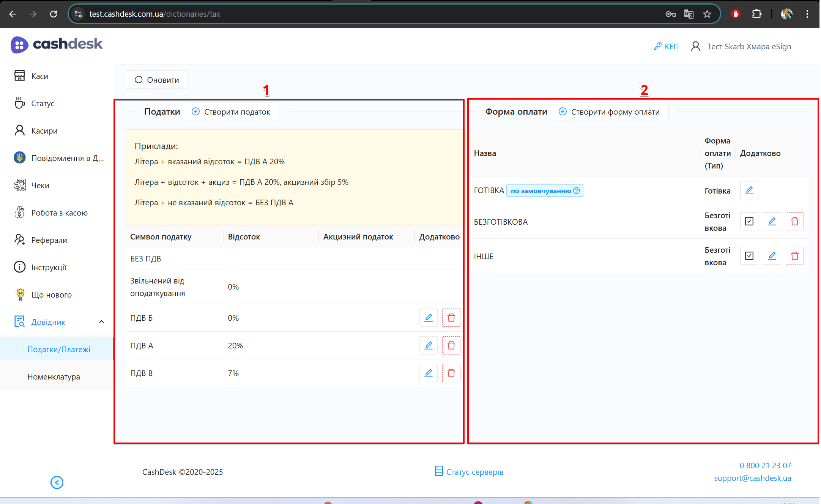Edit the ПДВ В 7% tax
Screen dimensions: 821x504
(428, 373)
